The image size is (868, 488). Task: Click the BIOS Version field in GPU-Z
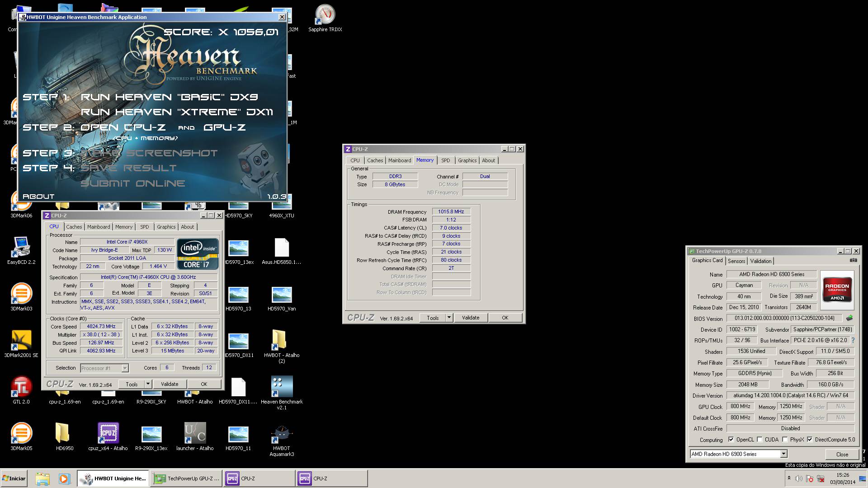pos(783,318)
